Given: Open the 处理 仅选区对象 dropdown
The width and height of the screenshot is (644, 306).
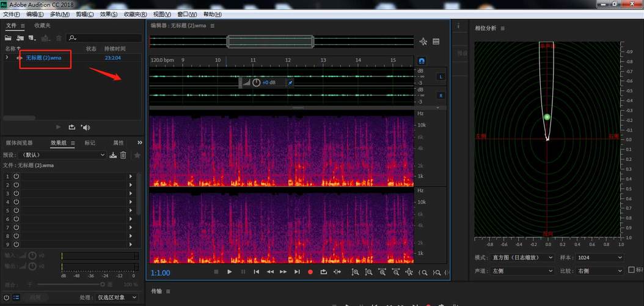Looking at the screenshot, I should [x=117, y=297].
